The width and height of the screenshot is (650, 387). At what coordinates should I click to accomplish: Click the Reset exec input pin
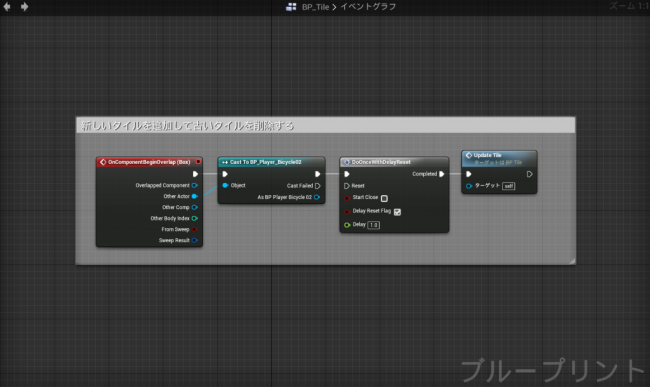347,186
